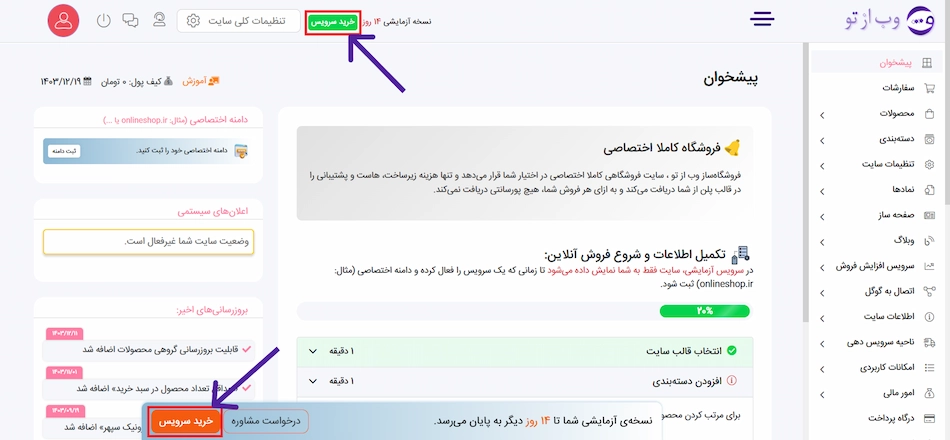The image size is (950, 440).
Task: Click the green check icon of انتخاب قالب سایت
Action: (731, 351)
